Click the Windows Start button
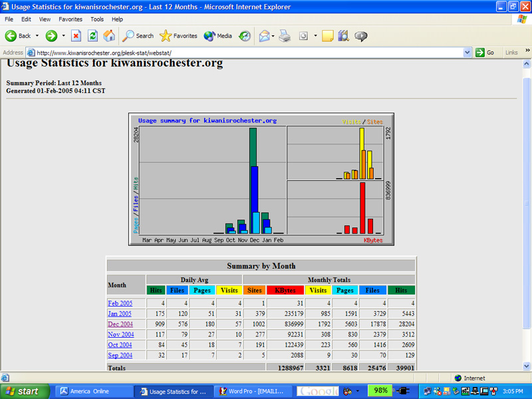The height and width of the screenshot is (399, 532). 25,391
